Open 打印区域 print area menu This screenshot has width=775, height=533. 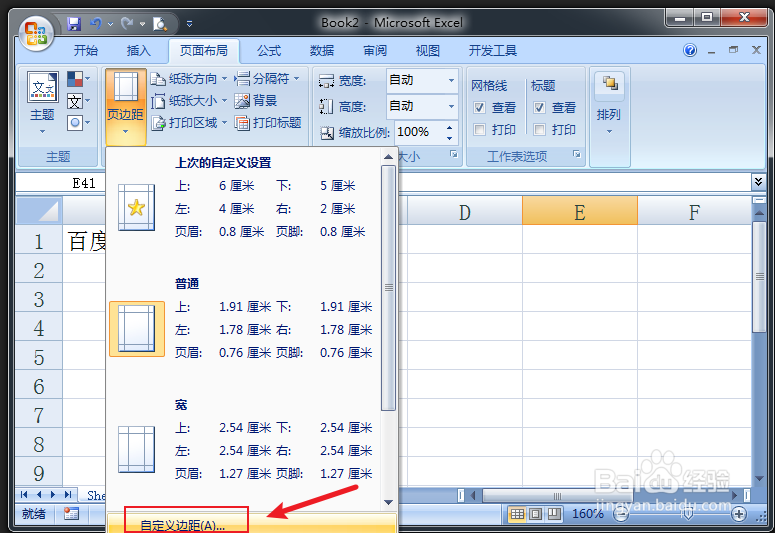(189, 123)
